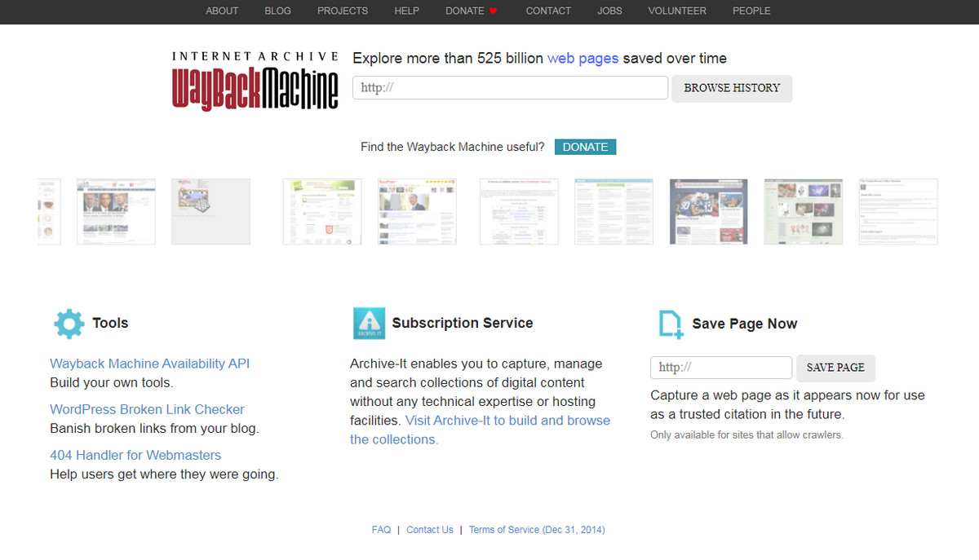Open the 404 Handler for Webmasters link
979x560 pixels.
pyautogui.click(x=135, y=455)
